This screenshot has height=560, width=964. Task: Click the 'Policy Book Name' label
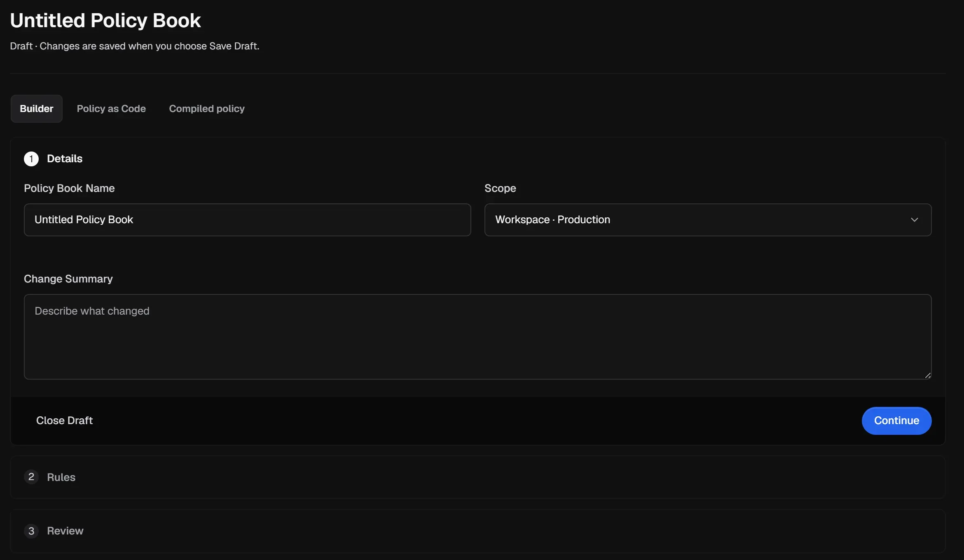point(69,188)
